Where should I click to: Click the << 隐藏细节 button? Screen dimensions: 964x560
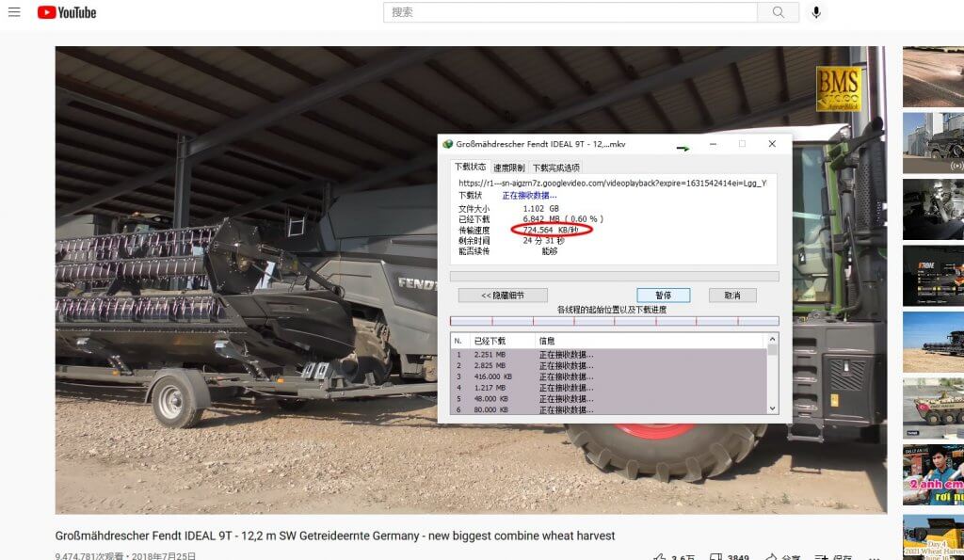click(503, 296)
